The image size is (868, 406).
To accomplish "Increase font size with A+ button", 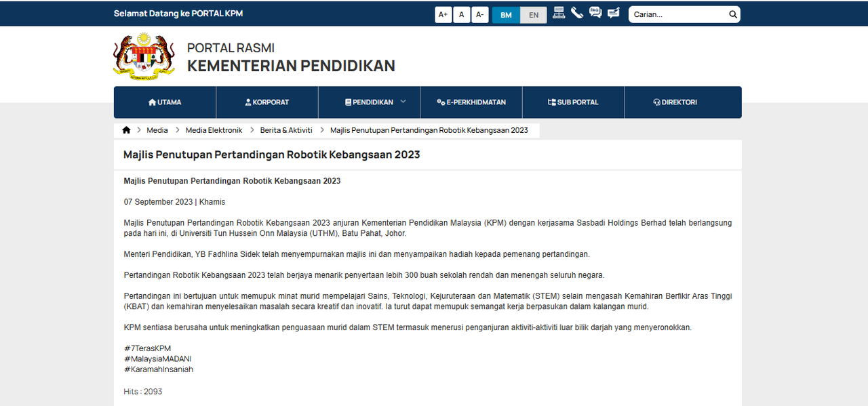I will pyautogui.click(x=443, y=14).
